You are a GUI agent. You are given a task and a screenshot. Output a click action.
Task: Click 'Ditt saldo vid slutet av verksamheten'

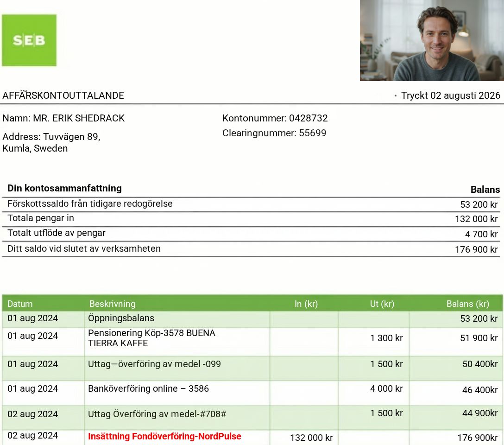point(84,248)
